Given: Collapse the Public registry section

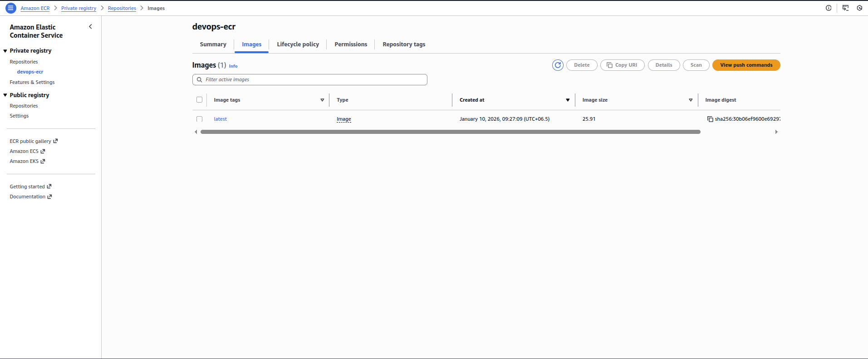Looking at the screenshot, I should (5, 95).
